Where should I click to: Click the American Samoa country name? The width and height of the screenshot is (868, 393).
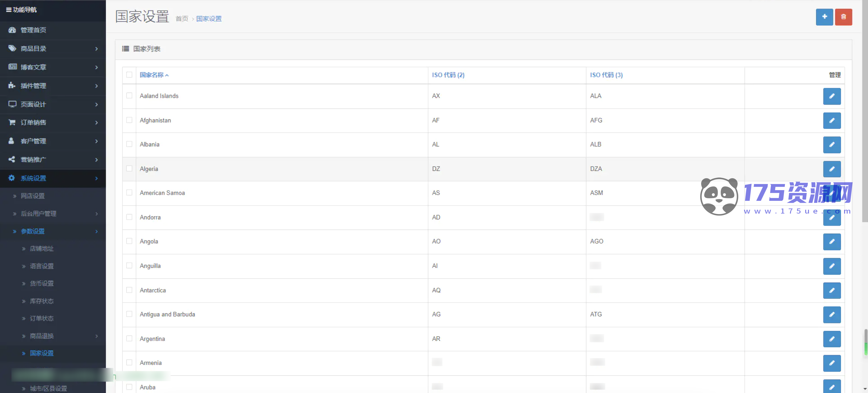162,193
